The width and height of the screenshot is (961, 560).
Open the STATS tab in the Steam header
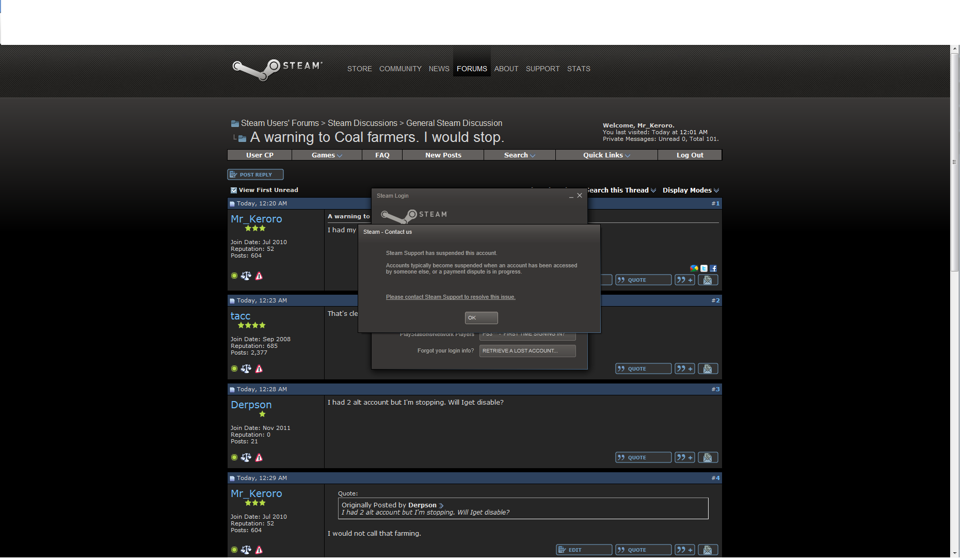point(579,69)
